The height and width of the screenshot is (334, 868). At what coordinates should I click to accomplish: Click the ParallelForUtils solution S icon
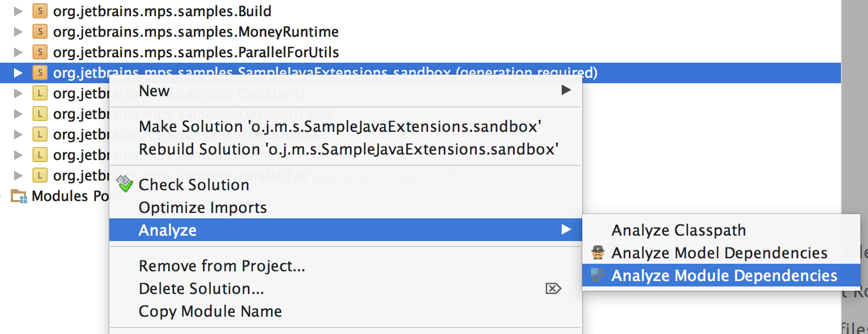(40, 52)
